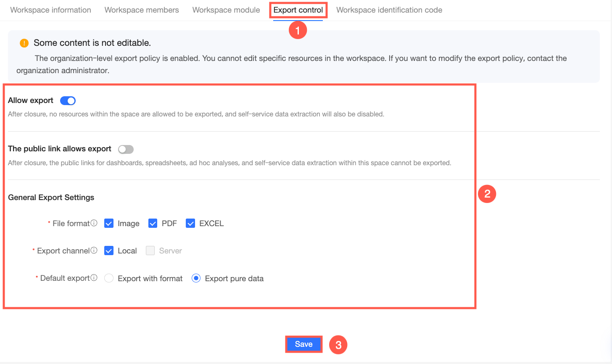
Task: Click the File format field label
Action: click(x=71, y=224)
